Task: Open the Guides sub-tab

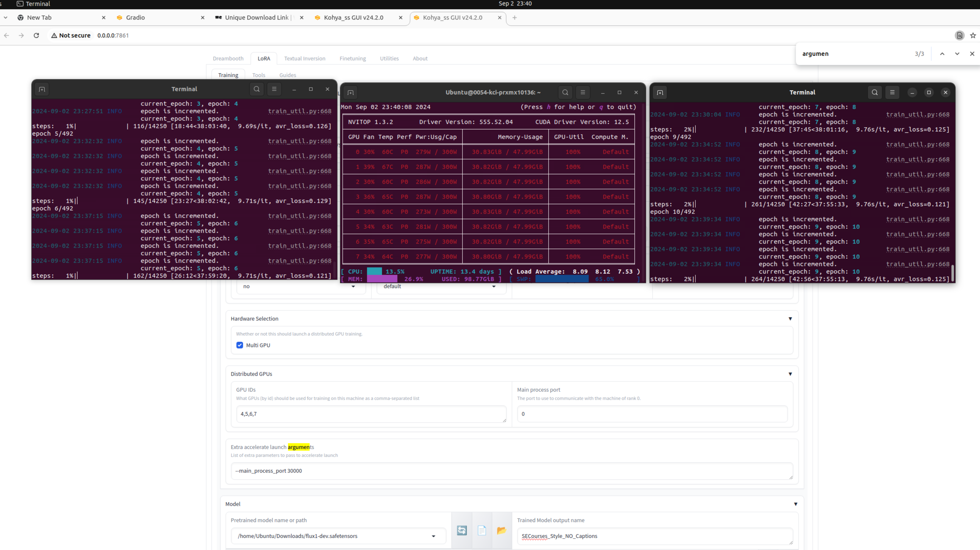Action: (x=287, y=75)
